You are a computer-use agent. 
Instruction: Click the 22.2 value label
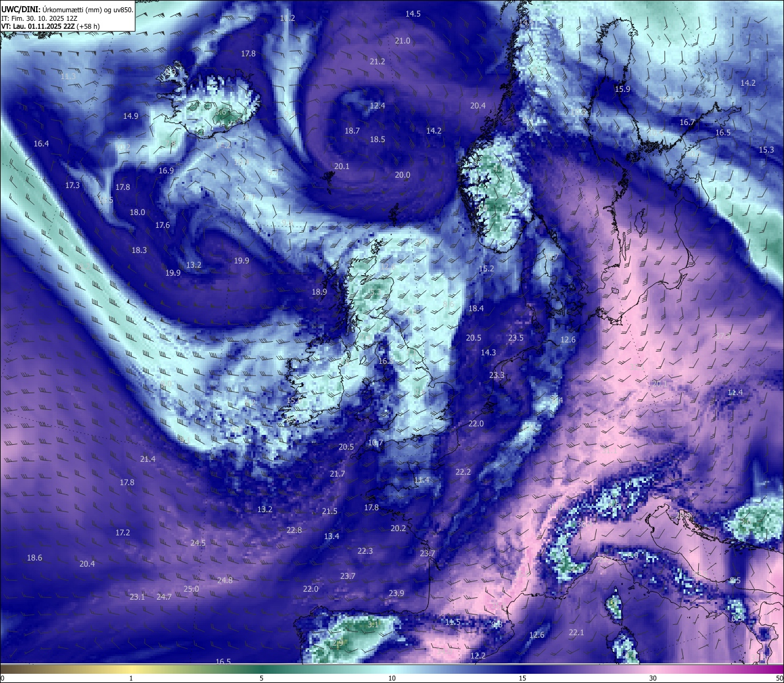pyautogui.click(x=463, y=472)
